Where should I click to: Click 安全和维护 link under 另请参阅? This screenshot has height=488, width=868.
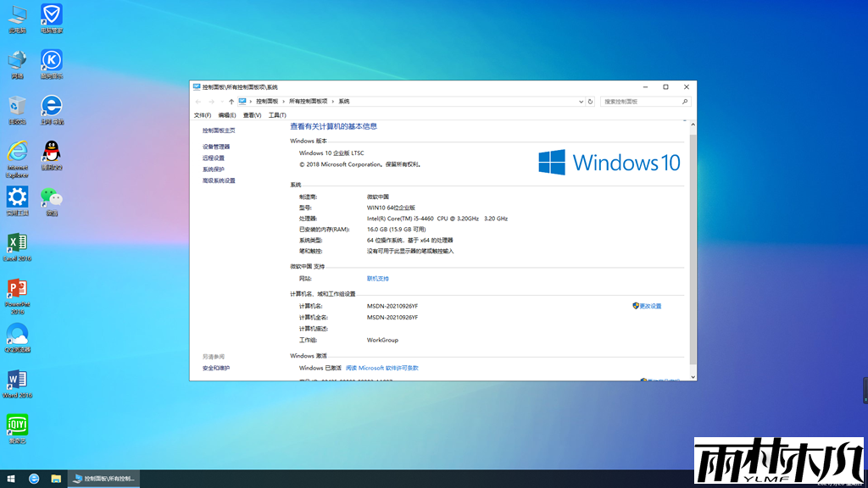216,368
